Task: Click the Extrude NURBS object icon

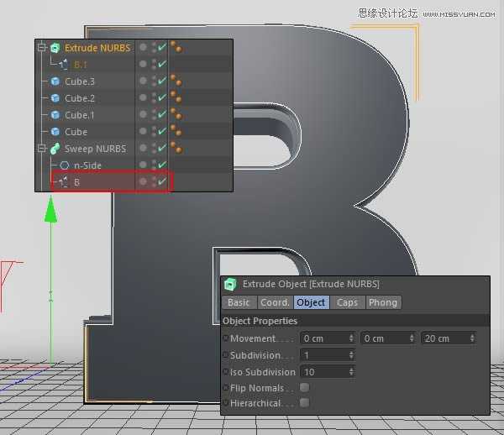Action: (55, 48)
